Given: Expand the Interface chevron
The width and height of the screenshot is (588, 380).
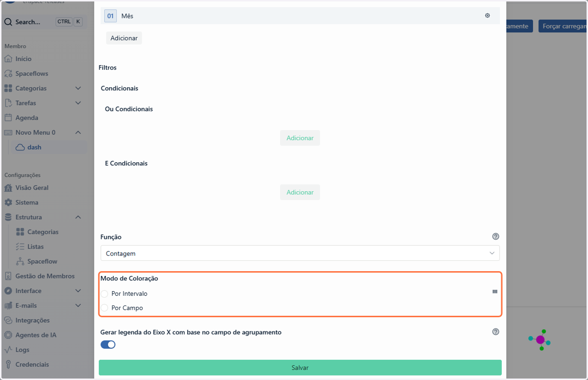Looking at the screenshot, I should coord(78,291).
